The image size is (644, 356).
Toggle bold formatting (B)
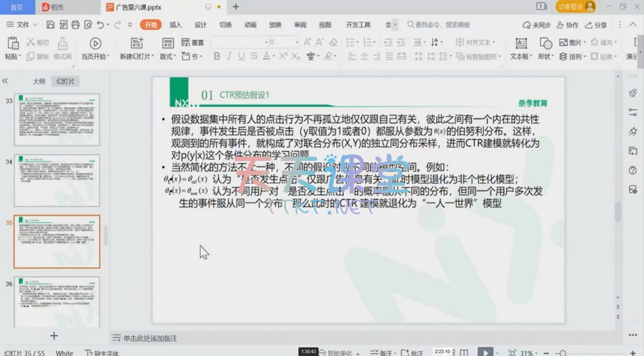pos(217,56)
